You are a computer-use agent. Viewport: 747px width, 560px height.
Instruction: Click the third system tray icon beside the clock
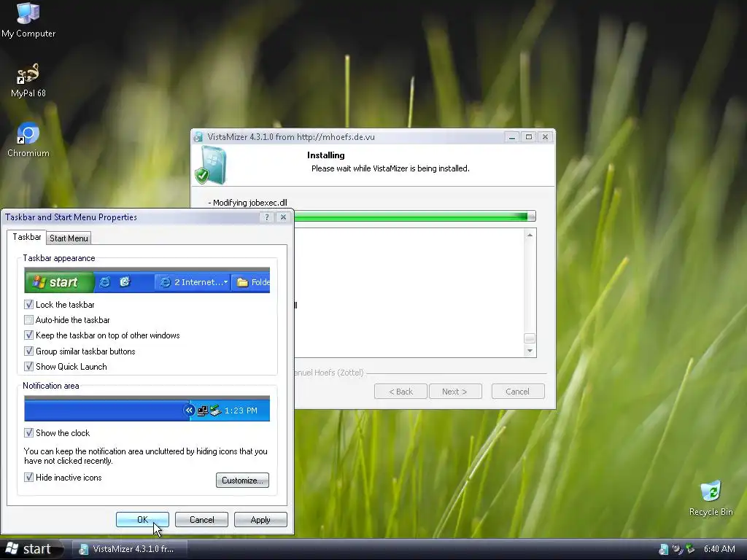690,549
